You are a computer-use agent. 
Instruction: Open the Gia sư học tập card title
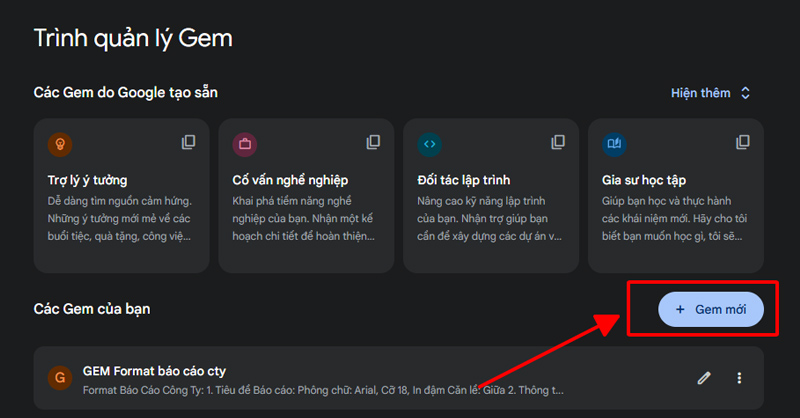[x=644, y=180]
